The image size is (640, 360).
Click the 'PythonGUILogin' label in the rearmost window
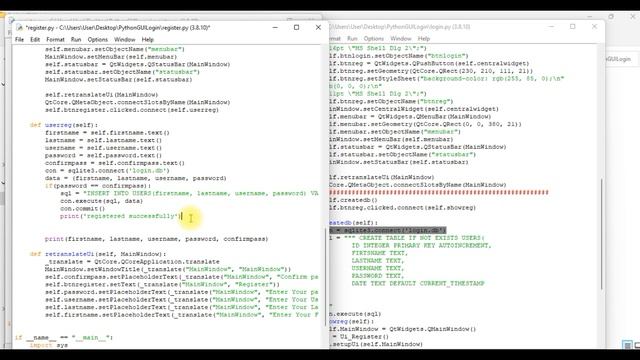618,59
